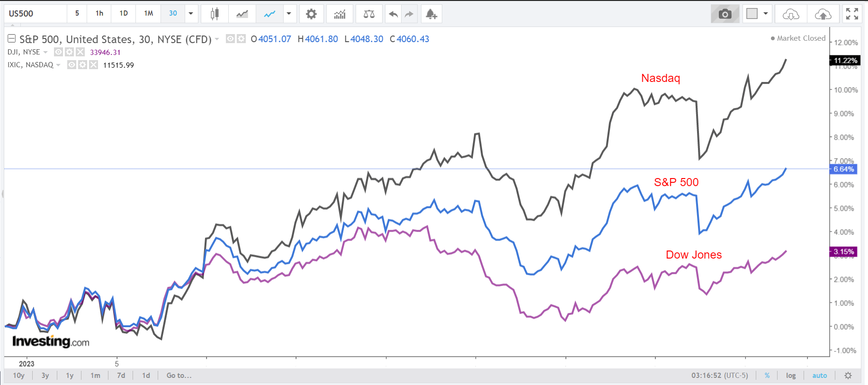Save chart layout with cloud upload icon
Viewport: 868px width, 385px height.
pos(823,14)
